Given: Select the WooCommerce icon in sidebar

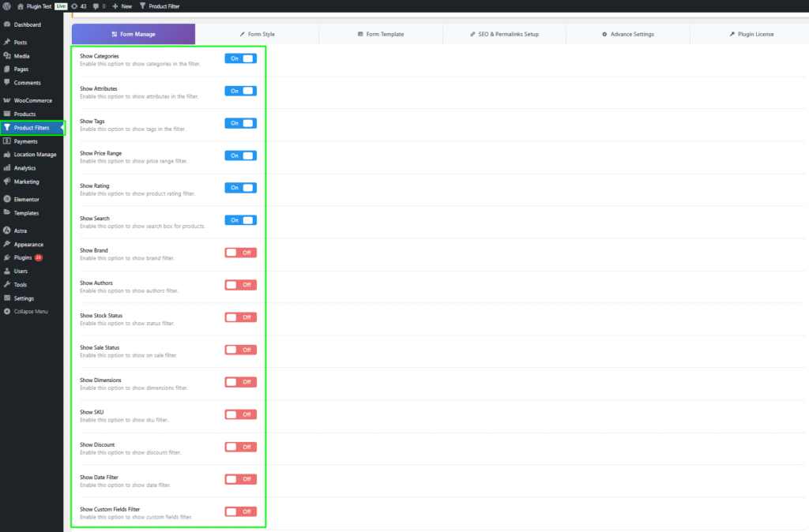Looking at the screenshot, I should pyautogui.click(x=7, y=101).
